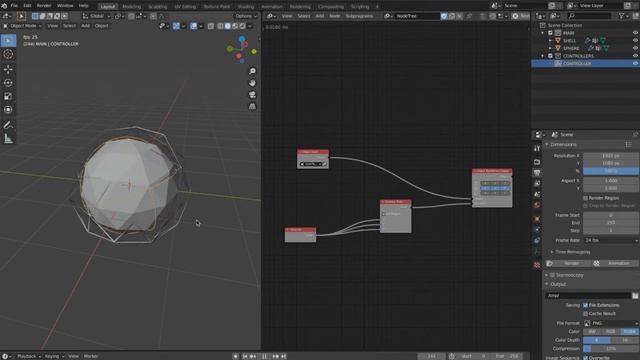Open the Texture properties tab icon
Image resolution: width=640 pixels, height=360 pixels.
pyautogui.click(x=537, y=265)
